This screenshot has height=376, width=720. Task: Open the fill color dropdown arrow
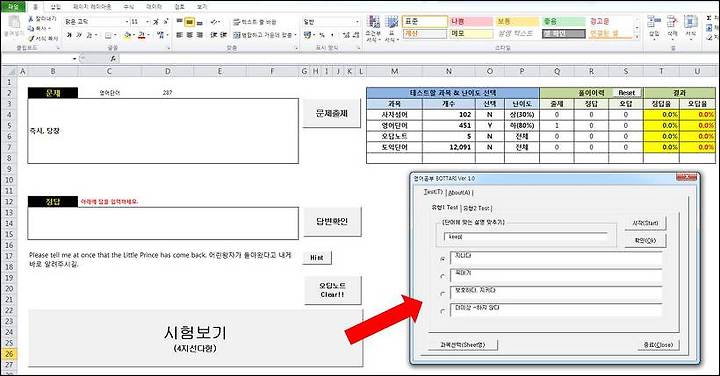tap(134, 35)
